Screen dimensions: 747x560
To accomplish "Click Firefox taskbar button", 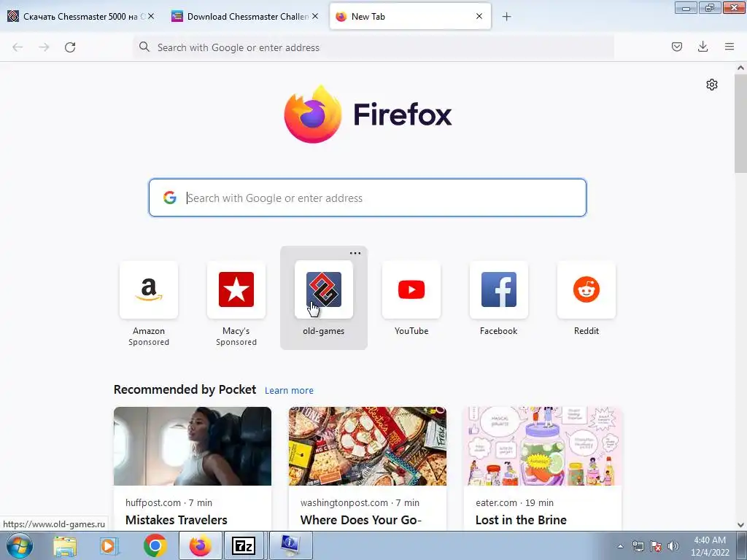I will (x=200, y=545).
